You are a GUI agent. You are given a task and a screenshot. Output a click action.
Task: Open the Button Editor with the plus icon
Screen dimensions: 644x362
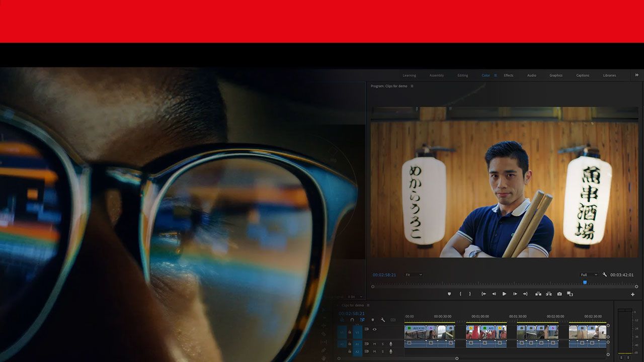point(633,294)
